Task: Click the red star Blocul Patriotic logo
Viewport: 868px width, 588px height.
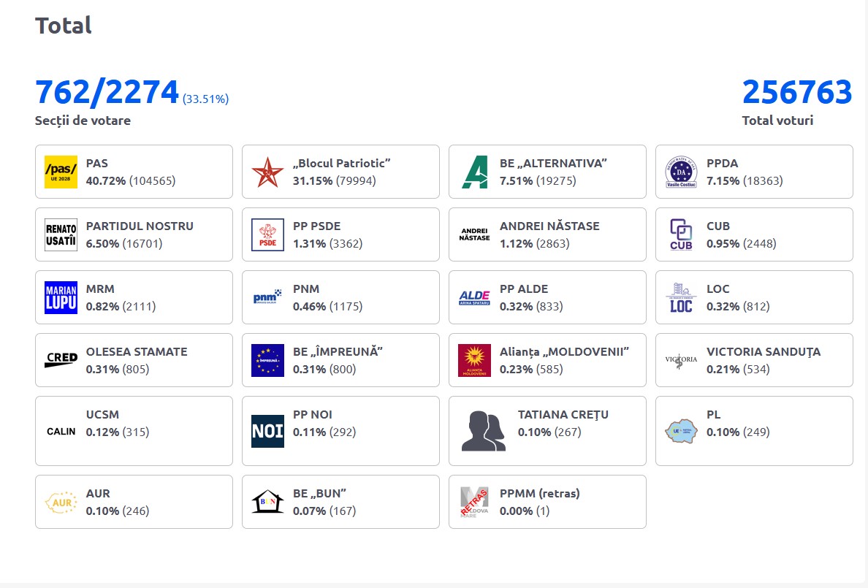Action: pyautogui.click(x=268, y=172)
